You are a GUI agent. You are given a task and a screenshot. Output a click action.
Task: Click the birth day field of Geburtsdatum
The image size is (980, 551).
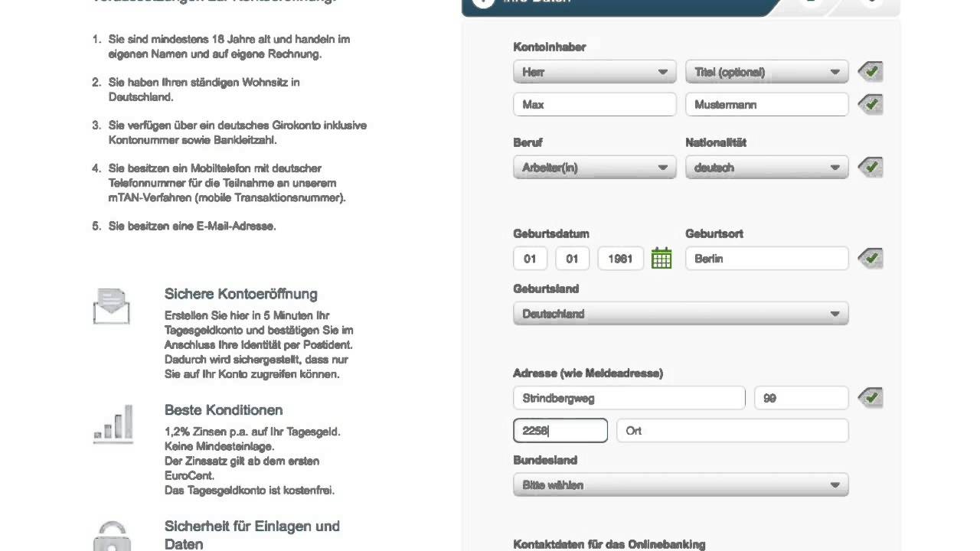click(x=530, y=259)
